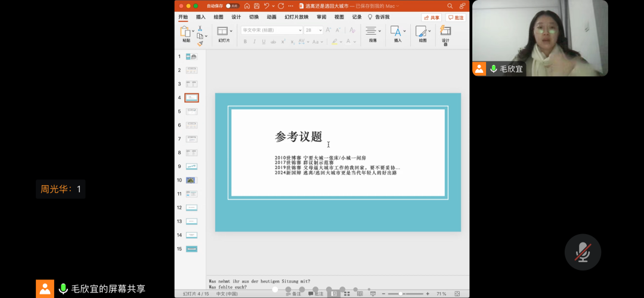Click the Cut scissors icon
The height and width of the screenshot is (298, 644).
click(x=200, y=28)
